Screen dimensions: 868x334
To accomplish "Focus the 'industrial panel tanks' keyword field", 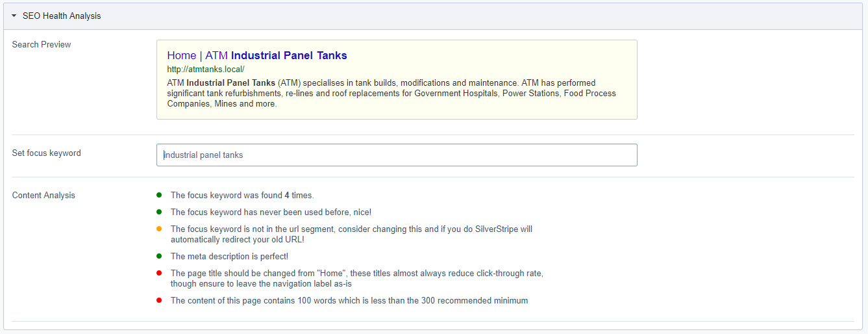I will point(396,155).
